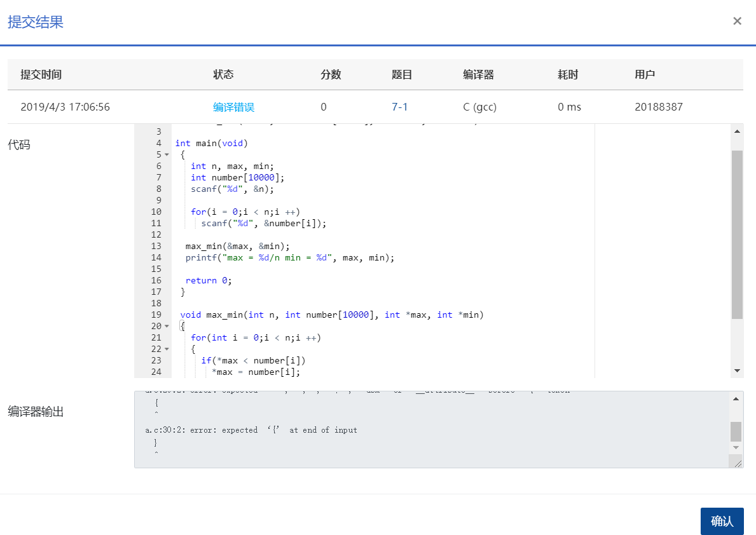Viewport: 756px width, 535px height.
Task: Click the 提交结果 dialog title
Action: coord(36,22)
